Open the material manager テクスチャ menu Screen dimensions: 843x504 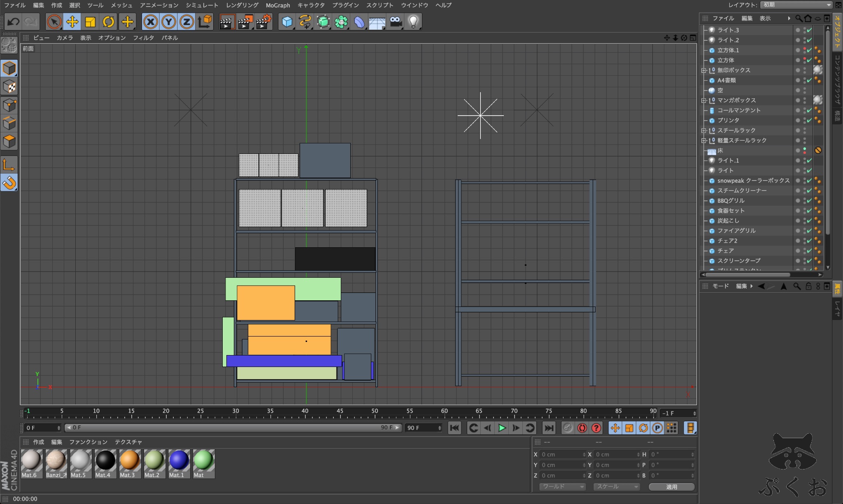pos(128,442)
